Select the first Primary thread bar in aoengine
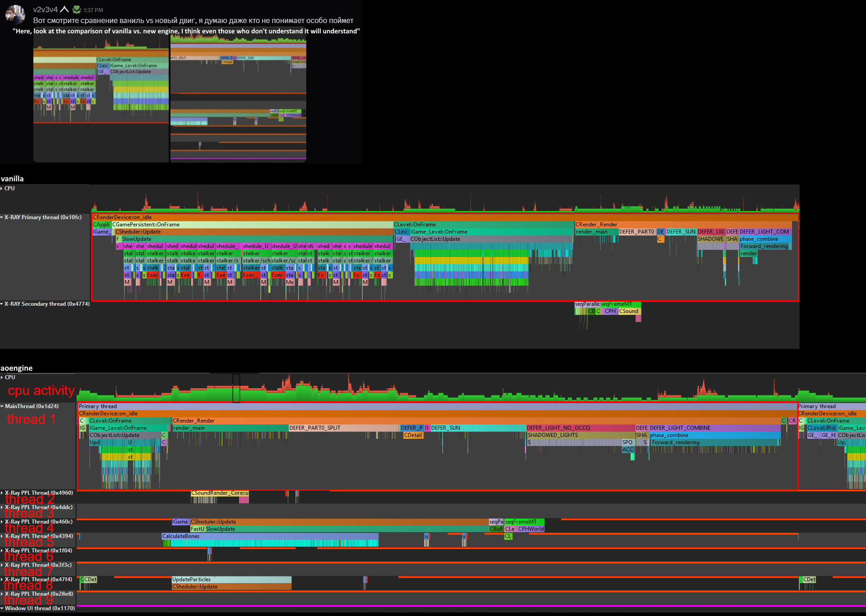The height and width of the screenshot is (616, 866). pos(437,406)
